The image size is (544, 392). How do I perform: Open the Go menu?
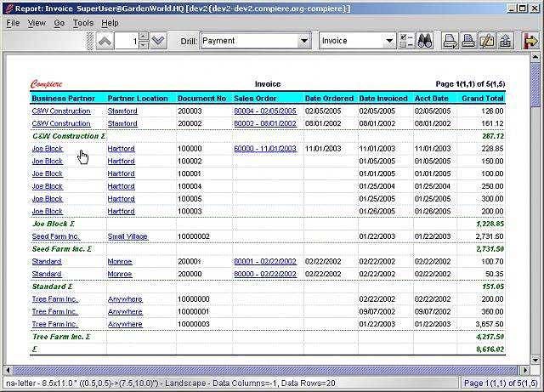[59, 23]
